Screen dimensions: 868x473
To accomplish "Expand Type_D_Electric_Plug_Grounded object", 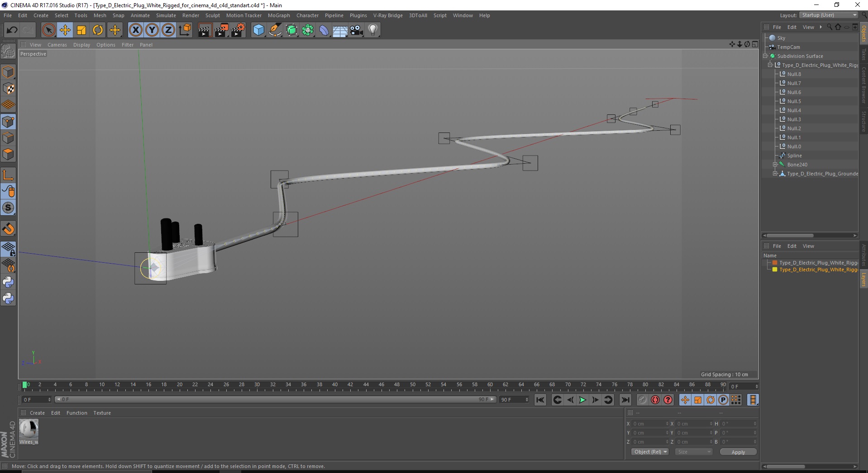I will pos(775,174).
